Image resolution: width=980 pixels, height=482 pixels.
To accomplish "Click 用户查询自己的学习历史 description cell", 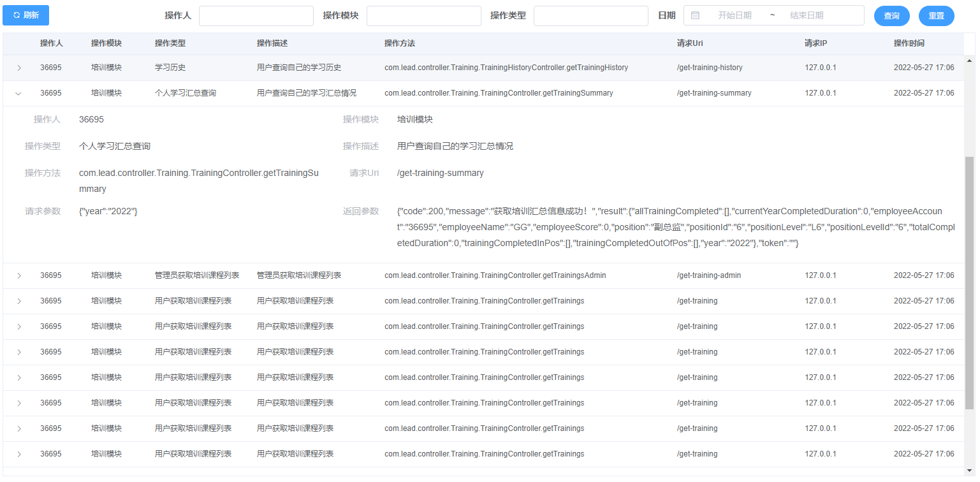I will (299, 68).
